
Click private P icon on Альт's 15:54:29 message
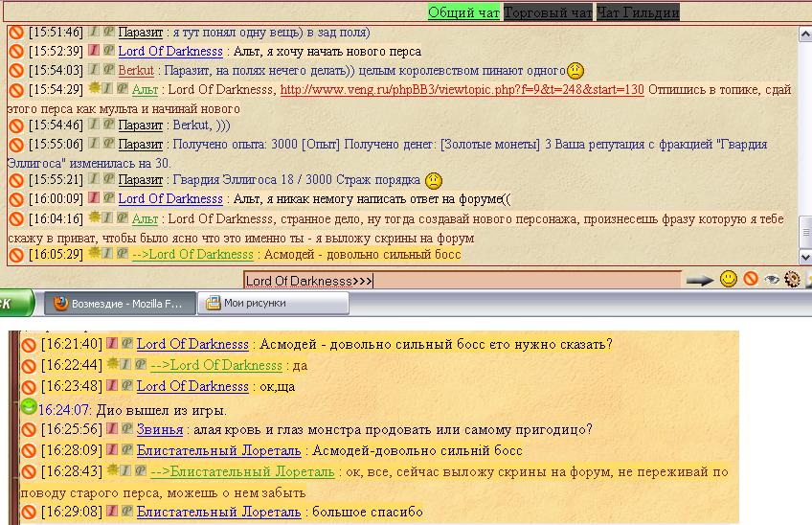coord(123,89)
